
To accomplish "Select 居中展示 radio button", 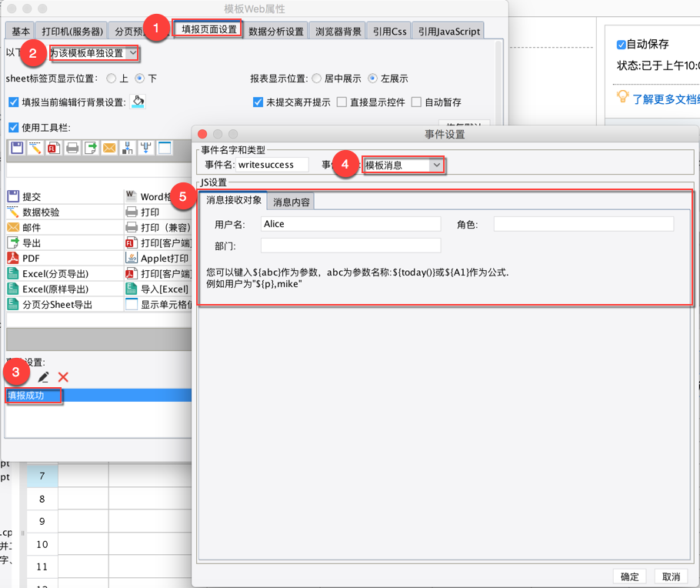I will (316, 79).
